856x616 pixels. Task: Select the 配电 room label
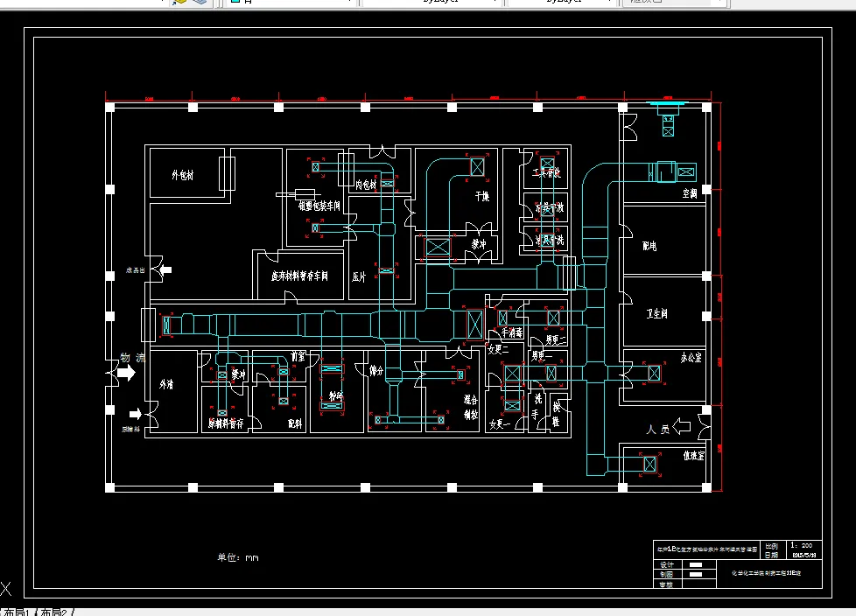(x=649, y=246)
